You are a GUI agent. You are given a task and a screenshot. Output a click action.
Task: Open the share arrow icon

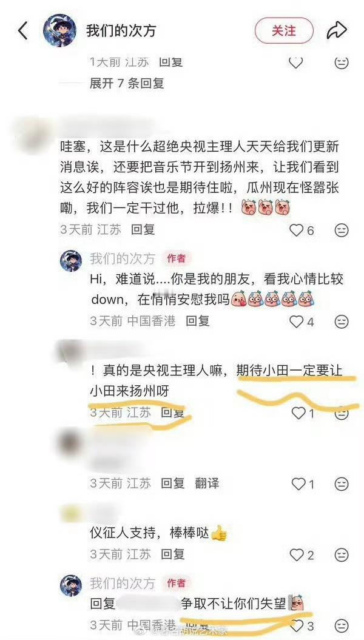(x=337, y=30)
